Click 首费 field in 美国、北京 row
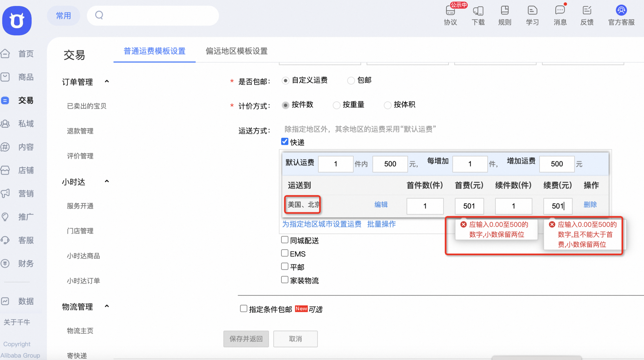644x360 pixels. 469,206
